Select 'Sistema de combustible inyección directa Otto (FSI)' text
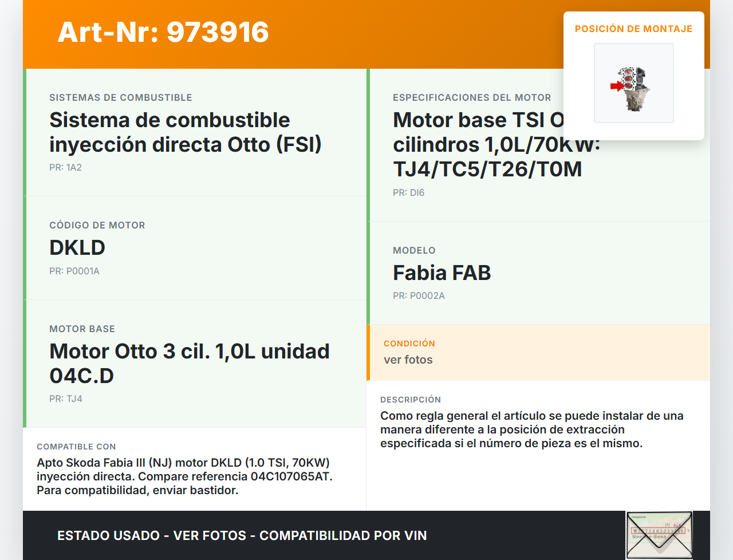The width and height of the screenshot is (733, 560). coord(186,132)
